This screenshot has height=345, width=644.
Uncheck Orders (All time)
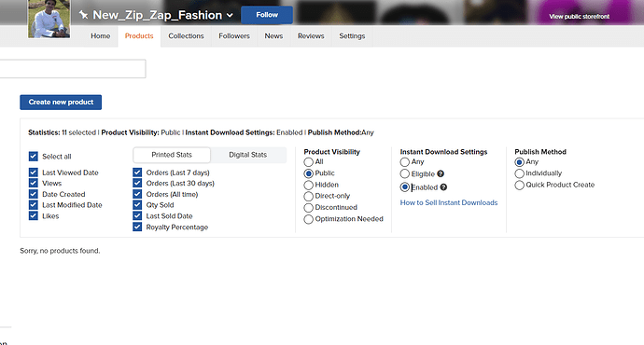137,194
